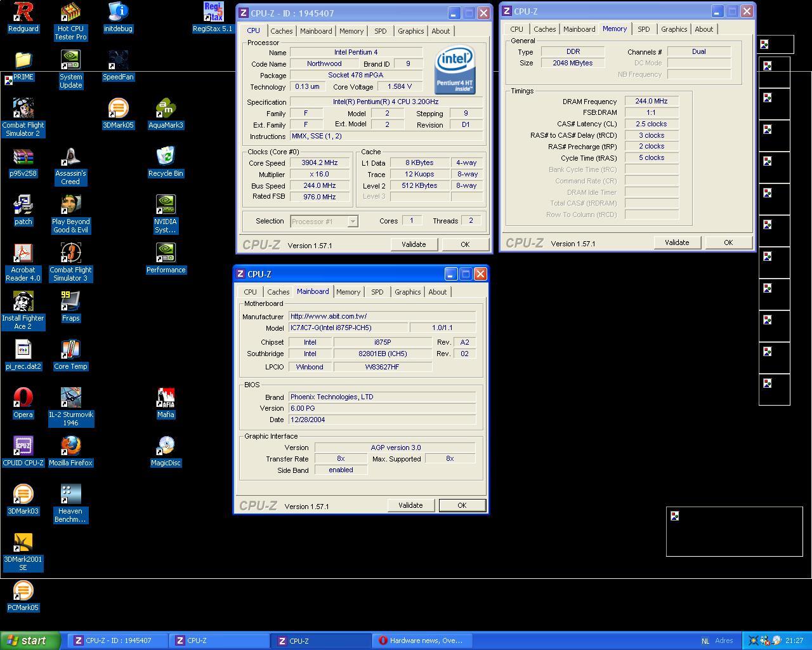
Task: Launch 3DMark05 desktop icon
Action: coord(118,114)
